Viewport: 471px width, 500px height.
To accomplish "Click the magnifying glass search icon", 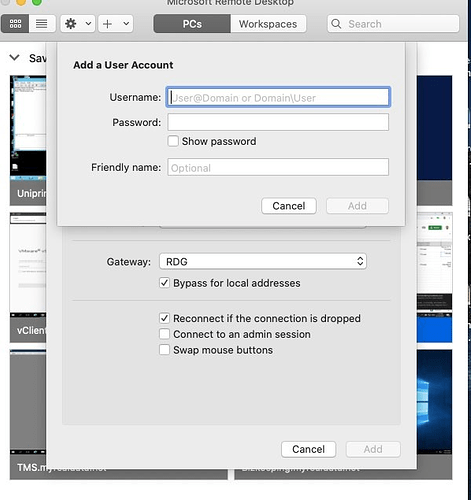I will pyautogui.click(x=336, y=24).
